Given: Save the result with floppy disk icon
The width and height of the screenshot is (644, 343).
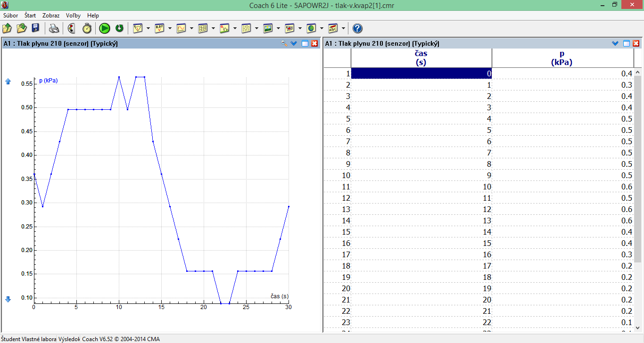Looking at the screenshot, I should (x=35, y=28).
